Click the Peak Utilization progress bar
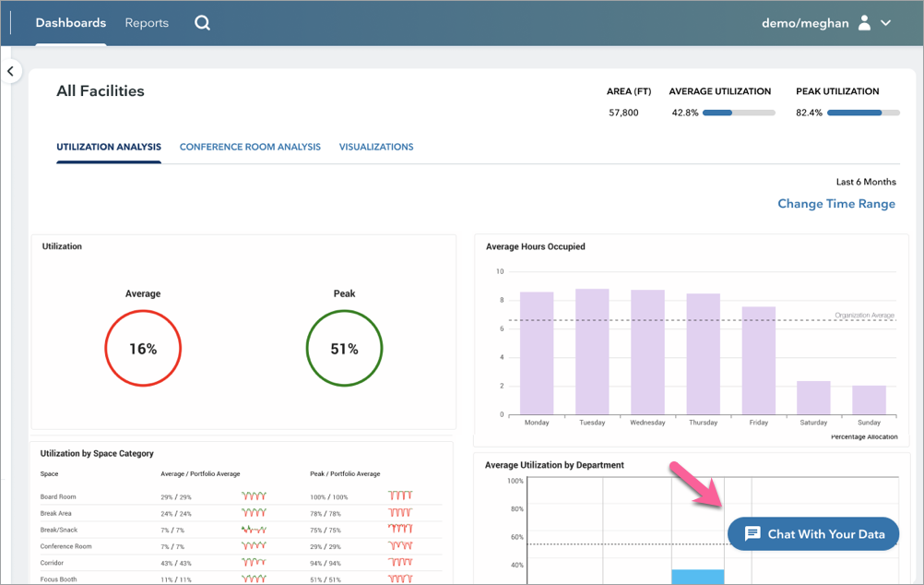924x585 pixels. click(x=863, y=113)
